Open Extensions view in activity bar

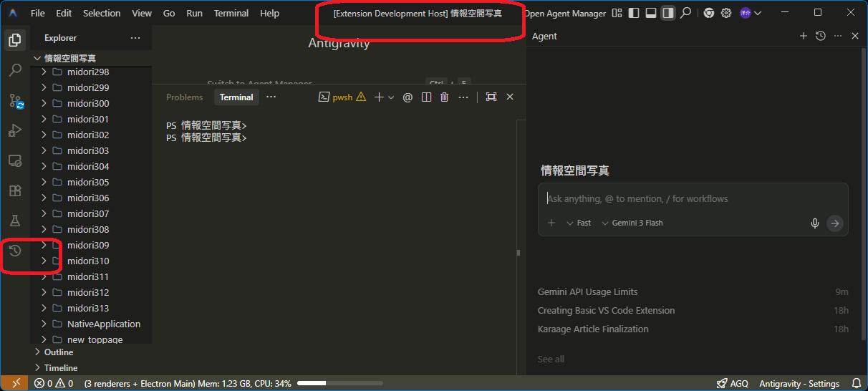point(14,190)
